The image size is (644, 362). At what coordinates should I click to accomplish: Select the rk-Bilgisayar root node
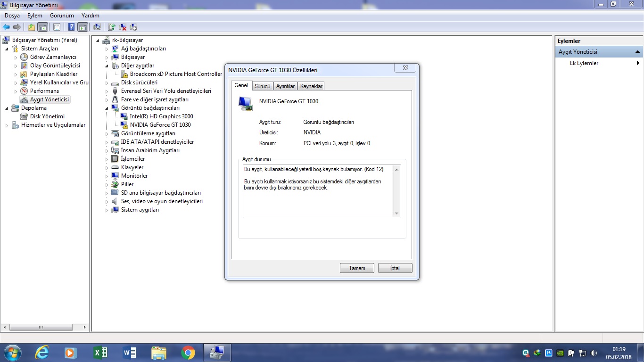tap(127, 40)
